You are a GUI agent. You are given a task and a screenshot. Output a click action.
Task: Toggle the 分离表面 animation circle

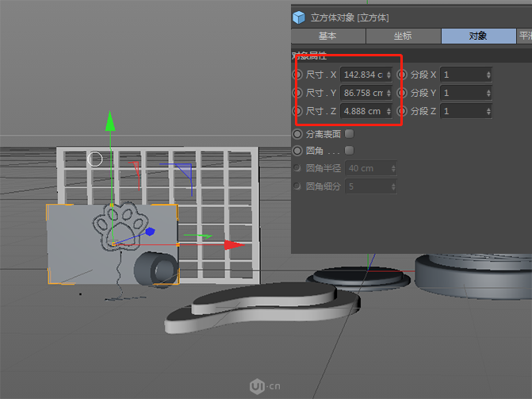(x=297, y=134)
